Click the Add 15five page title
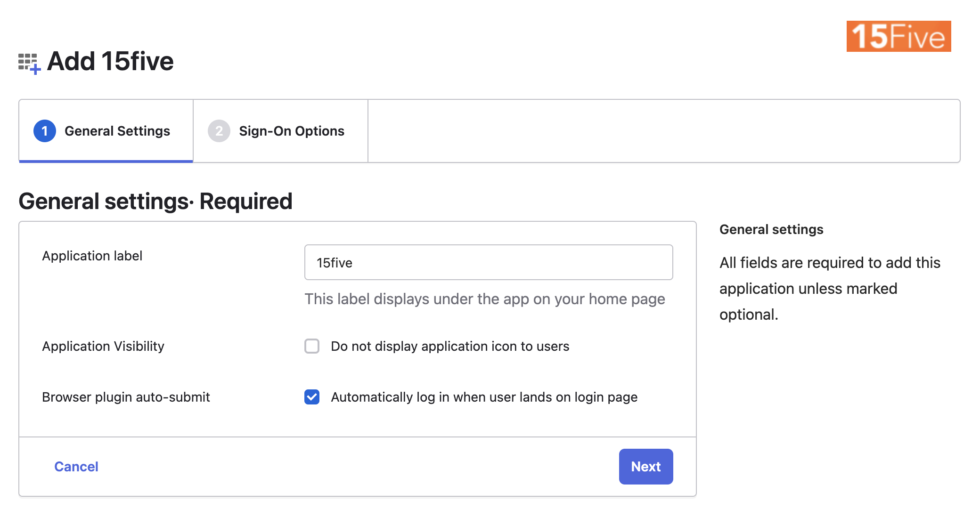 (110, 61)
